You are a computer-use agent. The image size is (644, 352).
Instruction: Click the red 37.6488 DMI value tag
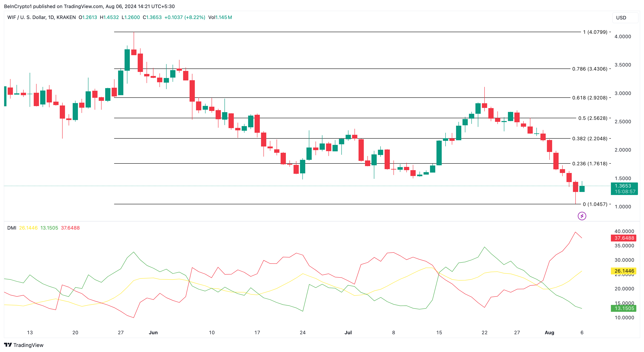click(x=624, y=238)
